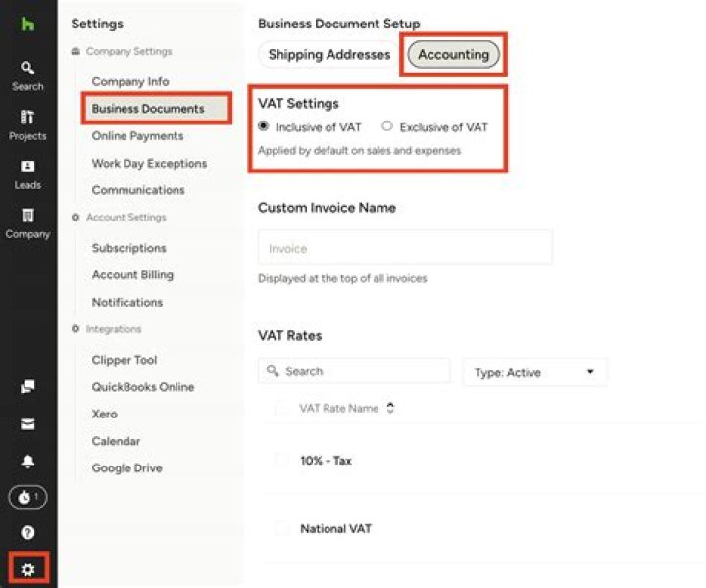The height and width of the screenshot is (588, 706).
Task: Open the mail envelope icon
Action: [x=27, y=423]
